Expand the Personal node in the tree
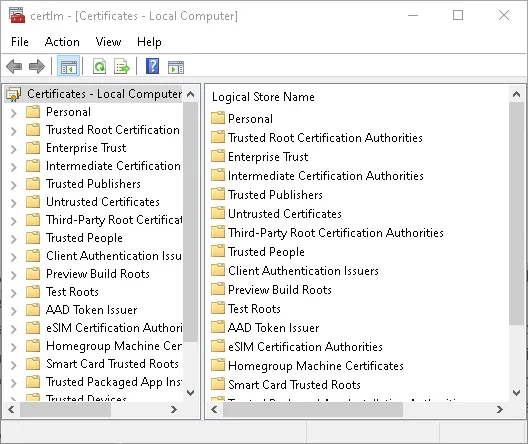 tap(13, 113)
